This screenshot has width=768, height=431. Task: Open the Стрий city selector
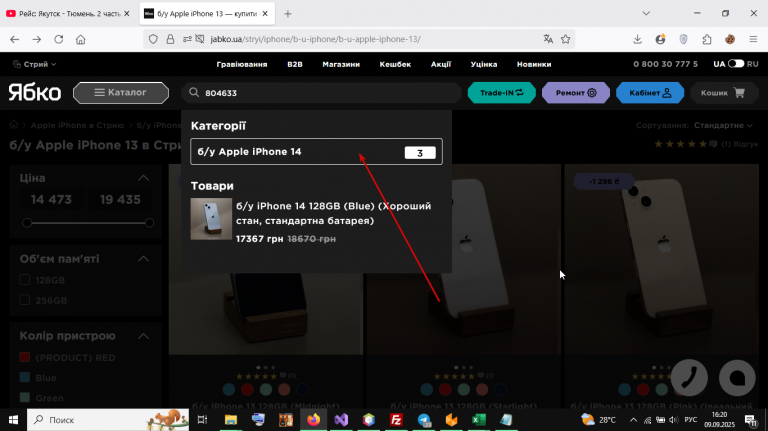pos(34,64)
